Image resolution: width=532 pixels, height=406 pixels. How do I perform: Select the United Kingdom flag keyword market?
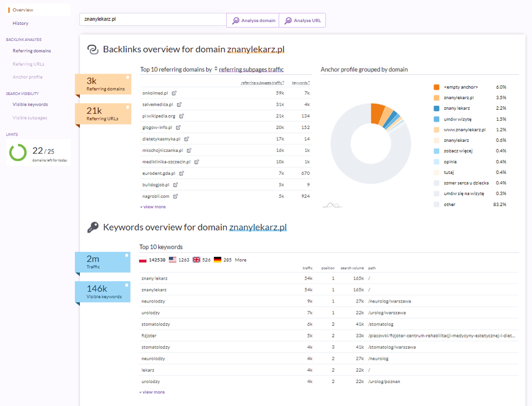tap(196, 260)
